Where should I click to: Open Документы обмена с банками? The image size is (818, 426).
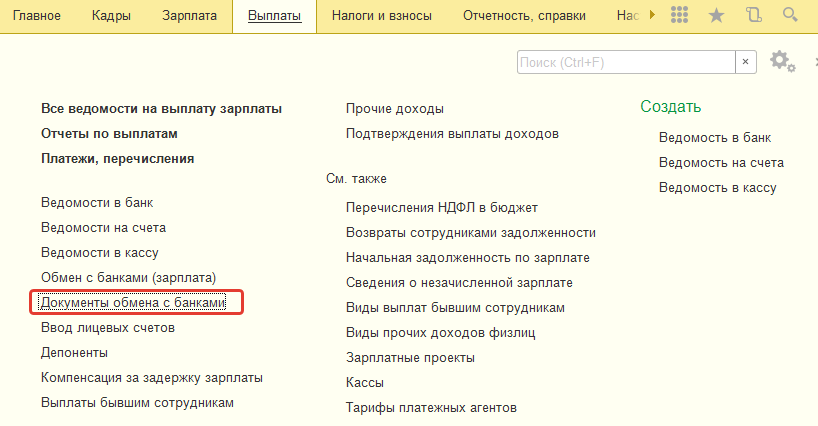pyautogui.click(x=133, y=302)
